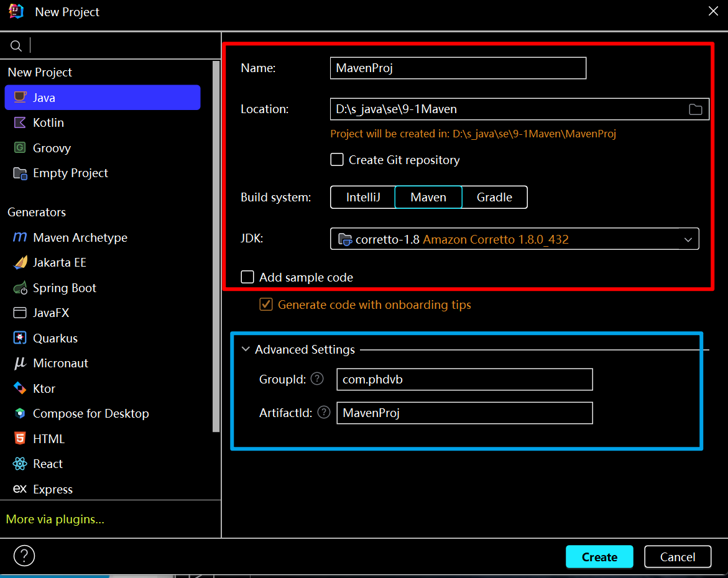Open help via bottom question mark icon
This screenshot has height=578, width=728.
(24, 556)
